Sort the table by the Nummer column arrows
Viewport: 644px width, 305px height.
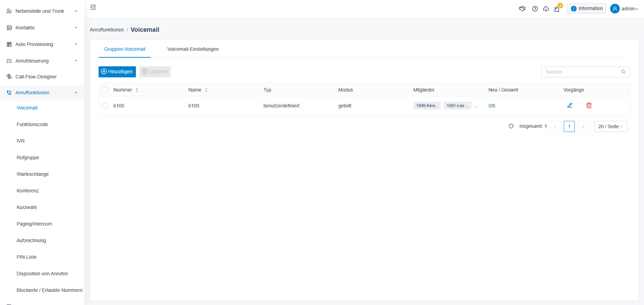point(137,90)
